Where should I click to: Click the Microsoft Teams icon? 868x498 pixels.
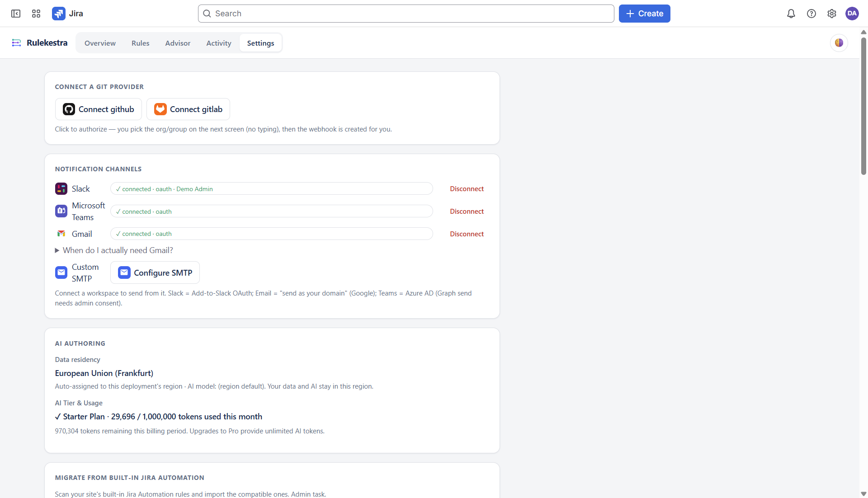pyautogui.click(x=61, y=211)
